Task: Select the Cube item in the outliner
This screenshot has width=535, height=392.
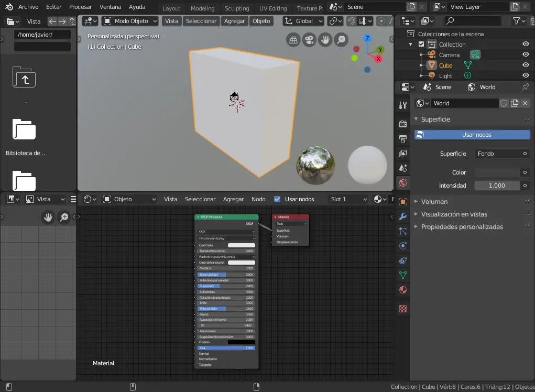Action: pos(445,66)
